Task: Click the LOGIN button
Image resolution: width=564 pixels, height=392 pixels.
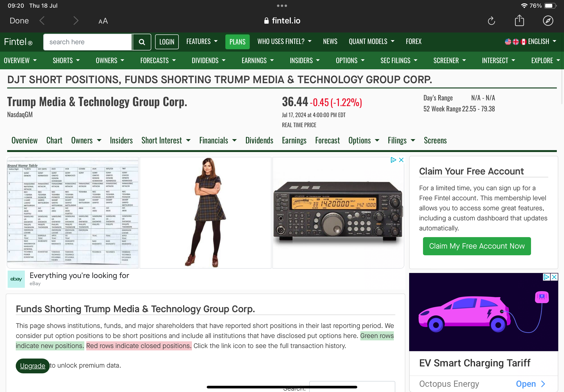Action: click(167, 42)
